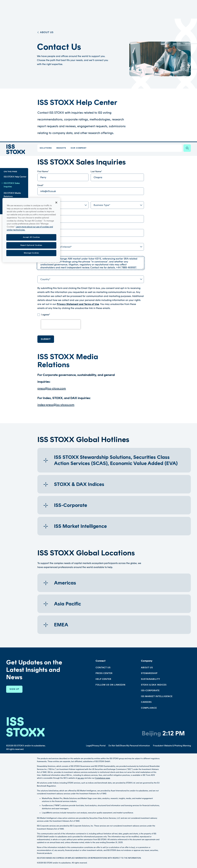Jump to ISS STOXX Sales Inquiries section

click(12, 185)
